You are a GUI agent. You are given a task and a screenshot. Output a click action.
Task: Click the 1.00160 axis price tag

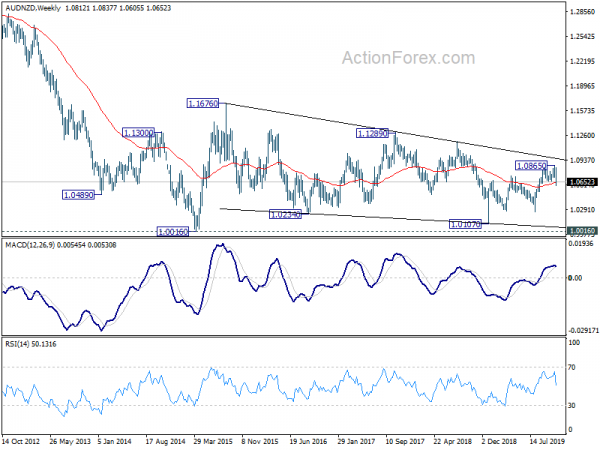(582, 231)
